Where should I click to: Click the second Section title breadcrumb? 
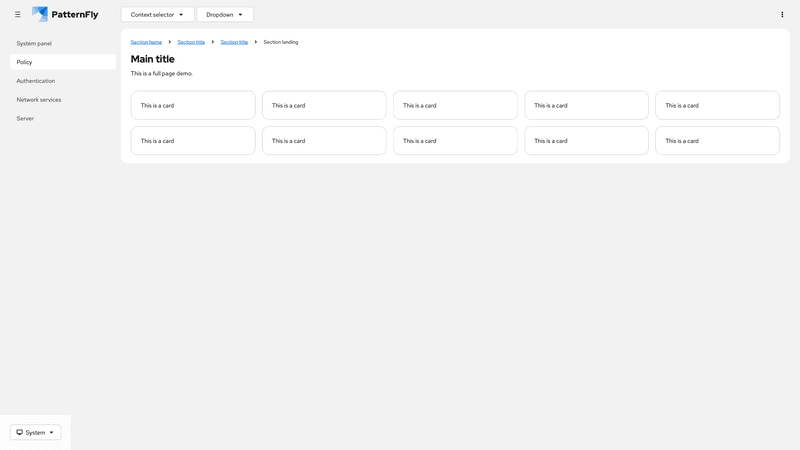234,42
